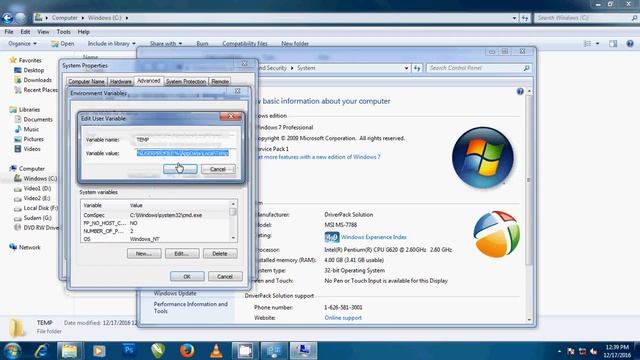640x360 pixels.
Task: Open Pictures library
Action: 33,139
